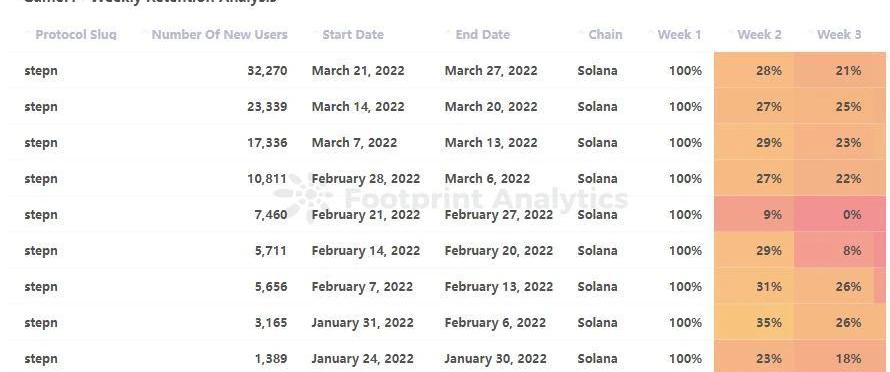Click the Start Date column header
This screenshot has height=372, width=890.
(x=353, y=35)
